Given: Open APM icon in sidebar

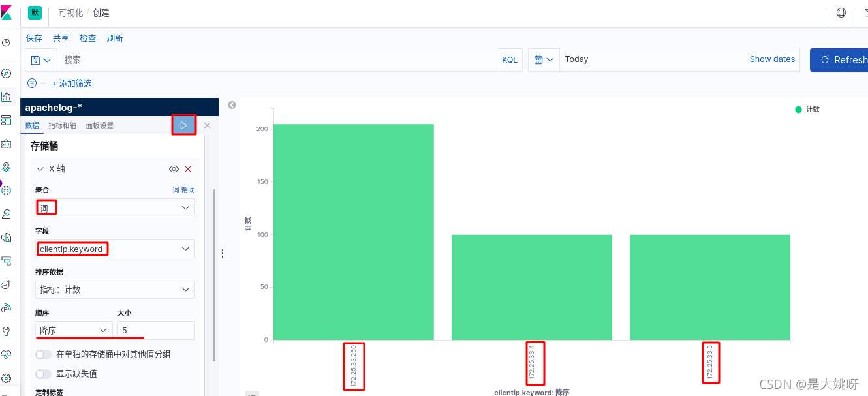Looking at the screenshot, I should [7, 261].
